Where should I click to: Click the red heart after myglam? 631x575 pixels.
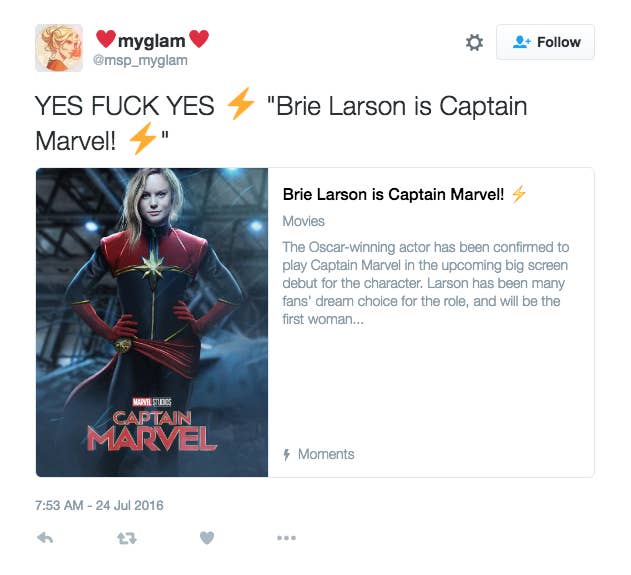click(x=199, y=39)
